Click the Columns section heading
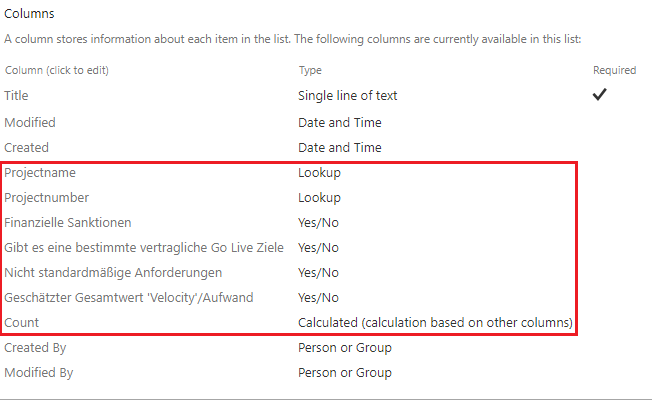Screen dimensions: 652x402 click(29, 14)
